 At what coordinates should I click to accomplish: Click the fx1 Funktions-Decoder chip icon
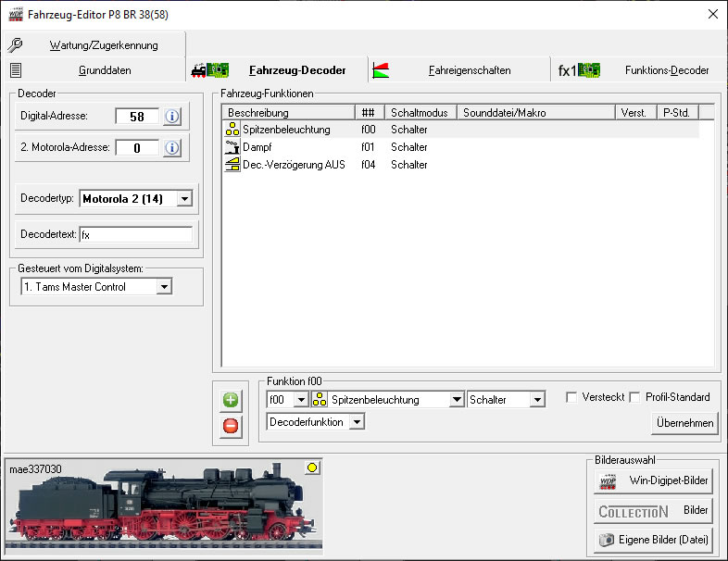click(579, 70)
